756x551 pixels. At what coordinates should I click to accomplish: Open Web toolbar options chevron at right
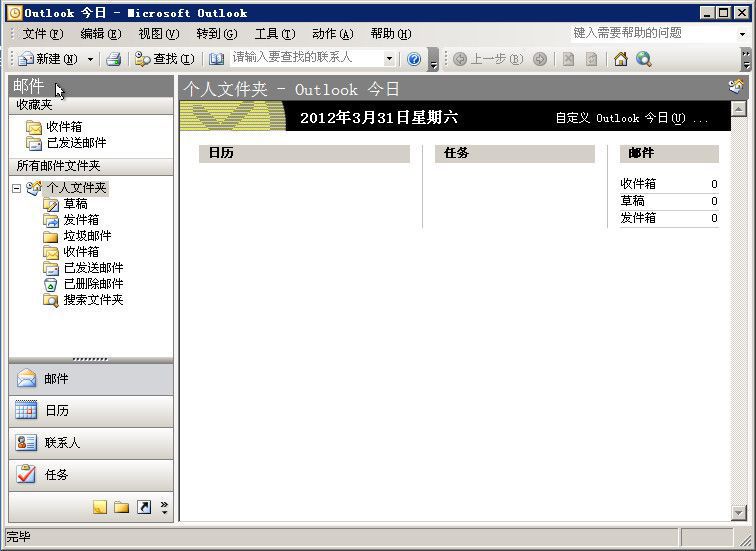coord(746,59)
